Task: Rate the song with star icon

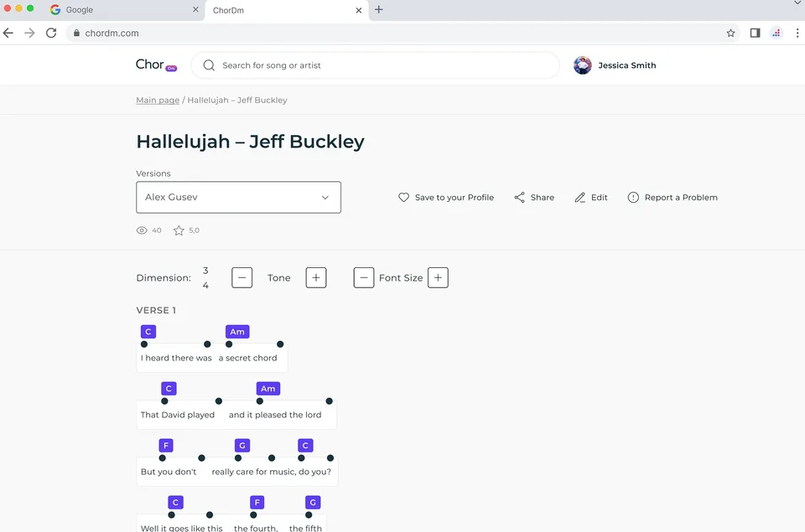Action: (x=179, y=230)
